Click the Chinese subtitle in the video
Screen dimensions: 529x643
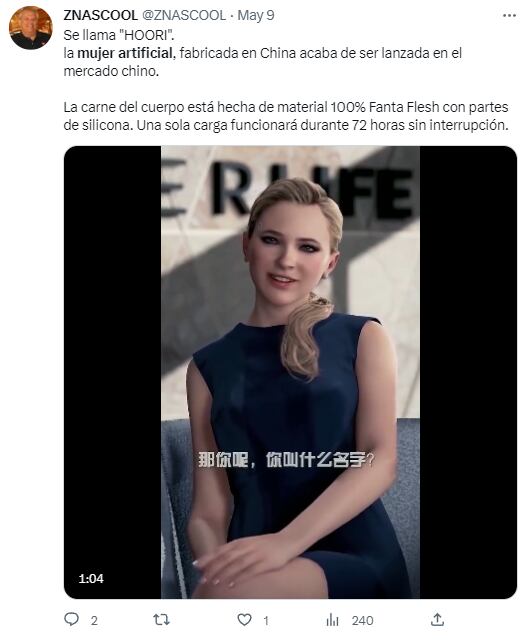tap(286, 460)
